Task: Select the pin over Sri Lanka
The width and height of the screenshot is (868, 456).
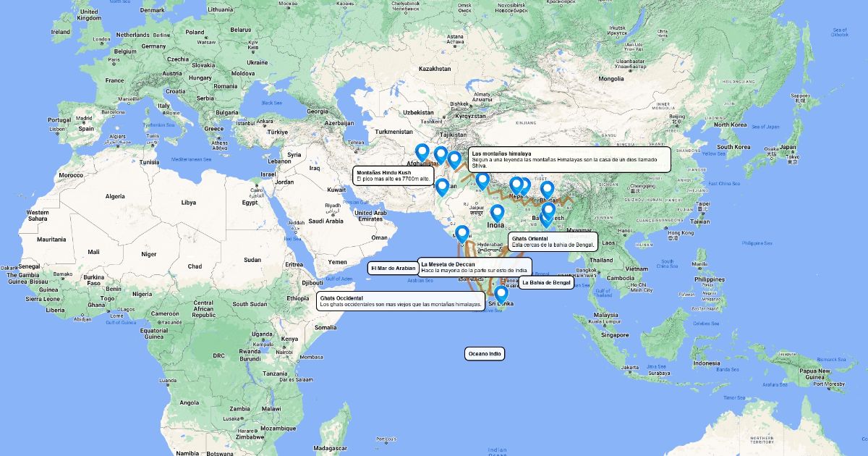Action: point(501,295)
